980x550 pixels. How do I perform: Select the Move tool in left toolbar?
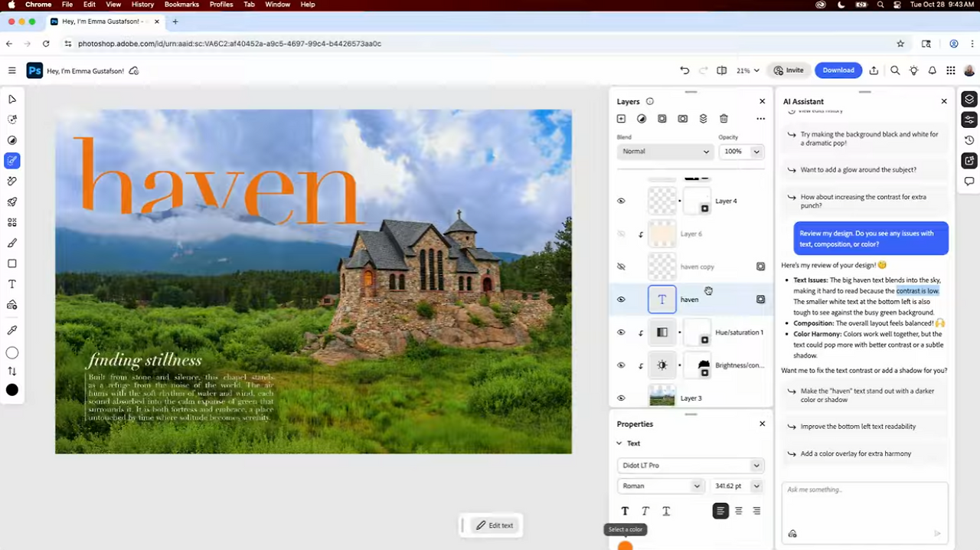click(x=12, y=100)
